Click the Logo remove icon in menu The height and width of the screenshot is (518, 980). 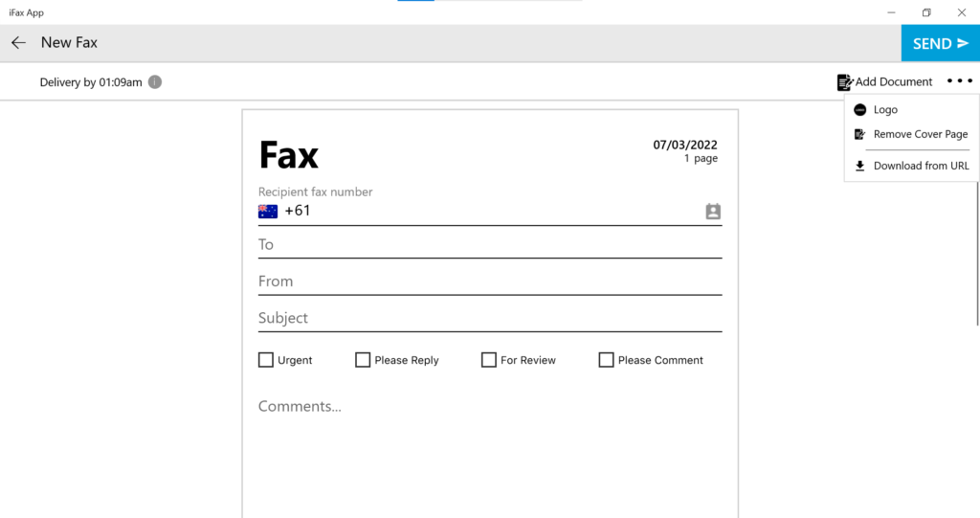pos(860,109)
